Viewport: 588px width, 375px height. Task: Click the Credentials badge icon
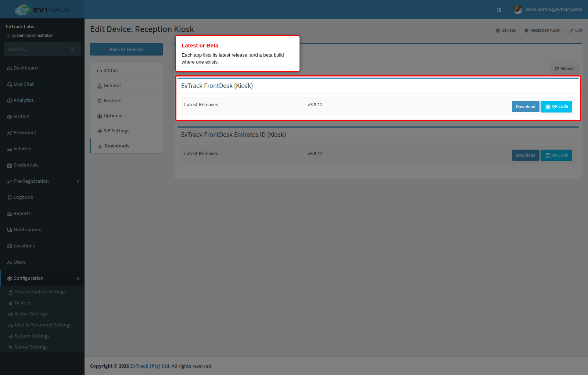click(x=10, y=165)
